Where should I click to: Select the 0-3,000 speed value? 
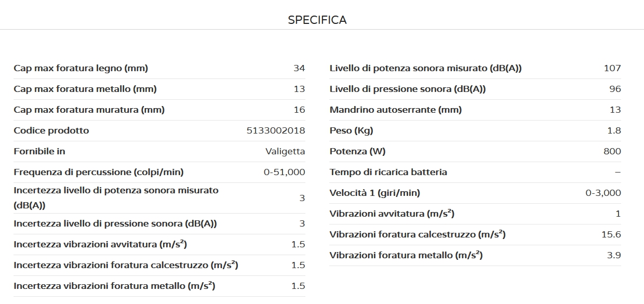(x=603, y=193)
